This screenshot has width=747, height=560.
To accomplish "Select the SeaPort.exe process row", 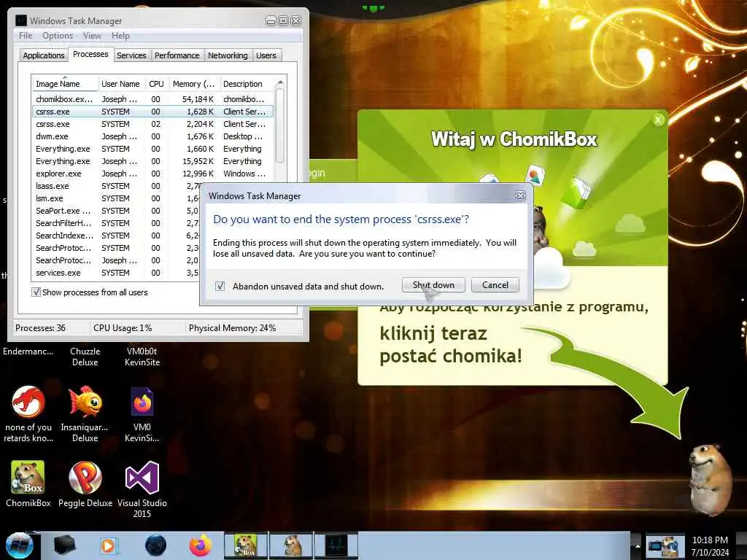I will click(x=116, y=211).
